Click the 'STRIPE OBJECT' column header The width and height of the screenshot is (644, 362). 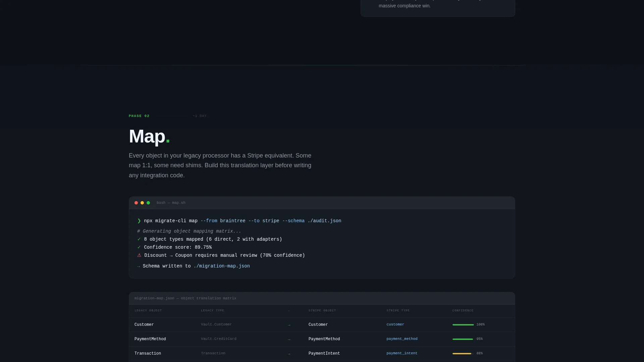pos(322,311)
